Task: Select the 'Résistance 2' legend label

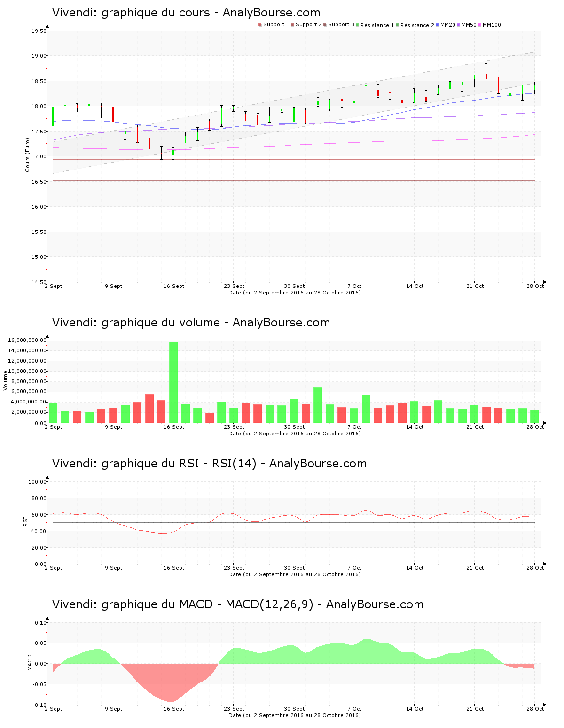Action: tap(417, 25)
